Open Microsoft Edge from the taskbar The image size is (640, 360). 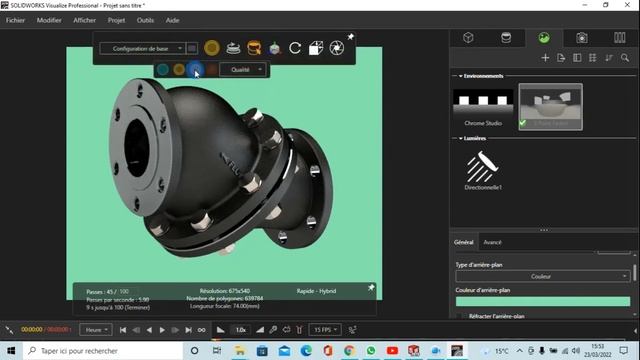tap(306, 351)
